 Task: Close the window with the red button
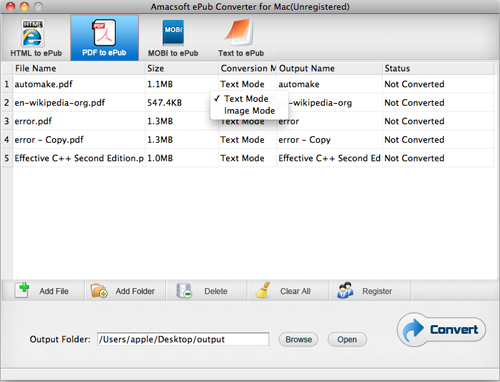coord(11,6)
